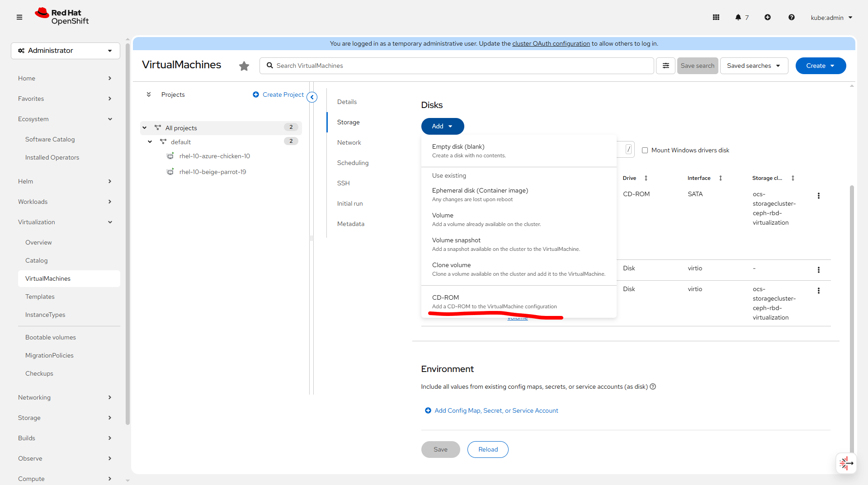The height and width of the screenshot is (485, 868).
Task: Open the Administrator perspective switcher
Action: [66, 51]
